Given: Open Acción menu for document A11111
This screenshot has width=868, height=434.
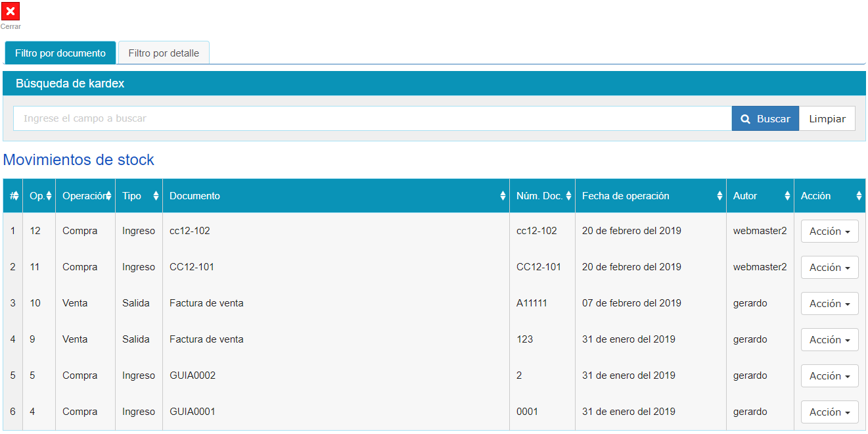Looking at the screenshot, I should coord(829,304).
